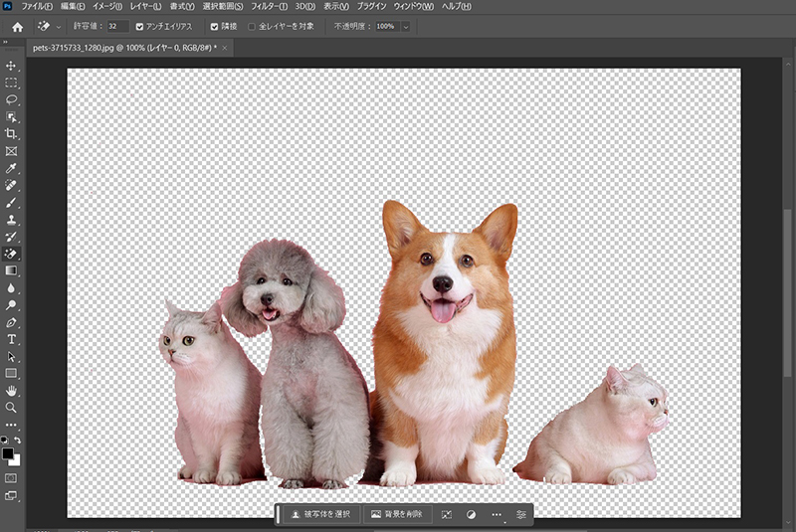The image size is (796, 532).
Task: Open contextual bar properties sliders icon
Action: 520,514
